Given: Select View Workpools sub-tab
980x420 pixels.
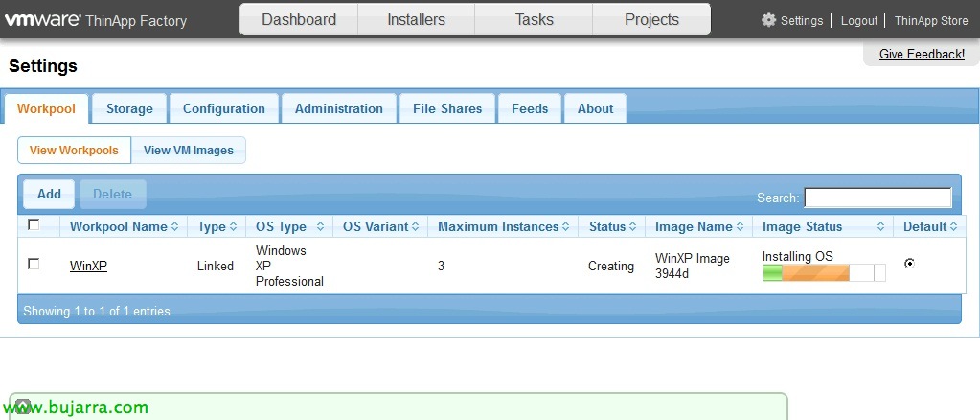Looking at the screenshot, I should pos(74,151).
